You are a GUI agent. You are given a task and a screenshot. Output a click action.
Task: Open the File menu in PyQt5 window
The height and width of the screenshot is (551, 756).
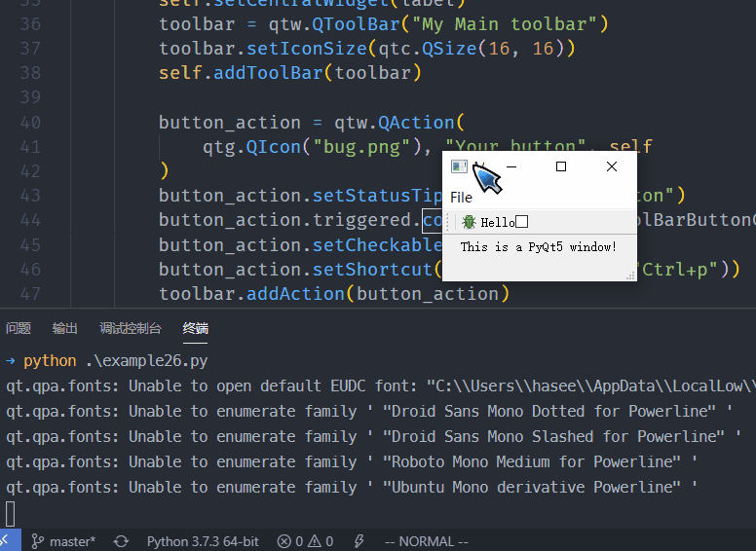[x=461, y=198]
